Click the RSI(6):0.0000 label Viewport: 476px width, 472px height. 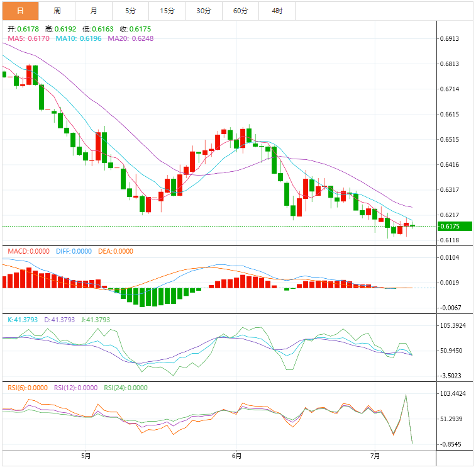[x=28, y=388]
